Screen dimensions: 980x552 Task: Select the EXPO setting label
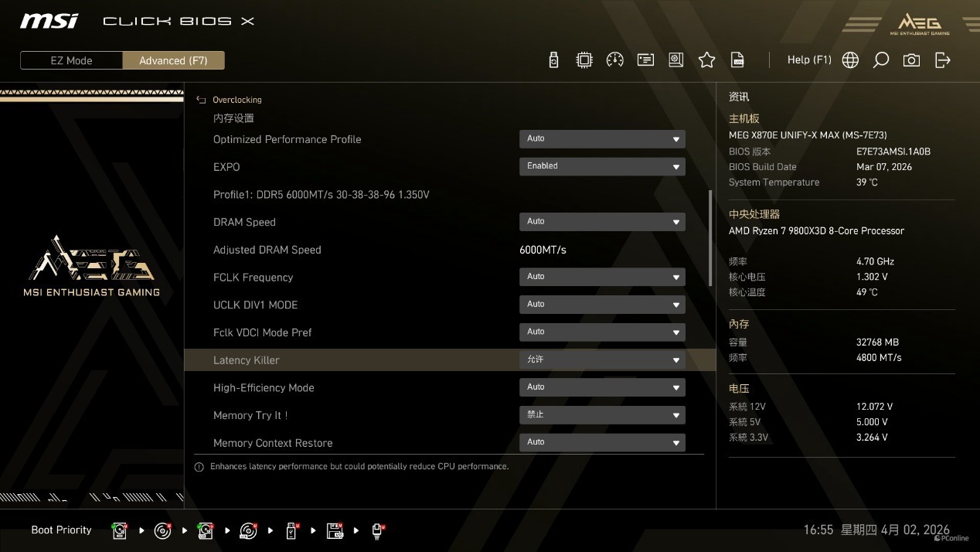pyautogui.click(x=226, y=167)
